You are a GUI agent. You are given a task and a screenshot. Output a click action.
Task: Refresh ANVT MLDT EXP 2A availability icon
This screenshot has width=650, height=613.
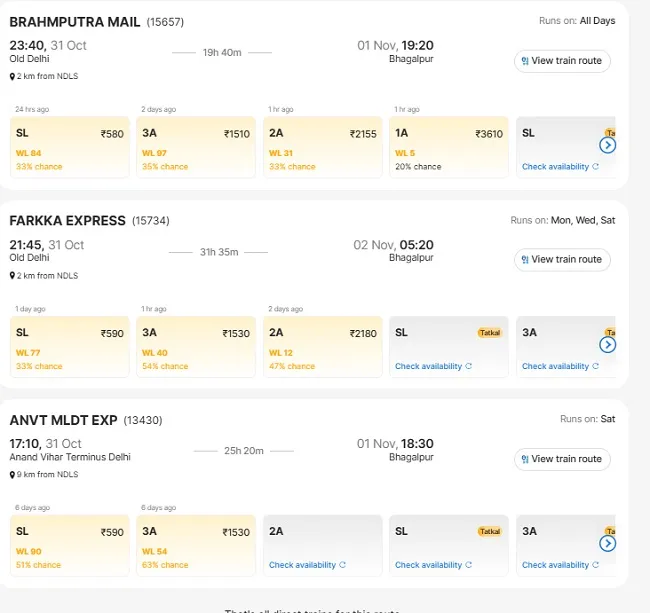[x=342, y=565]
